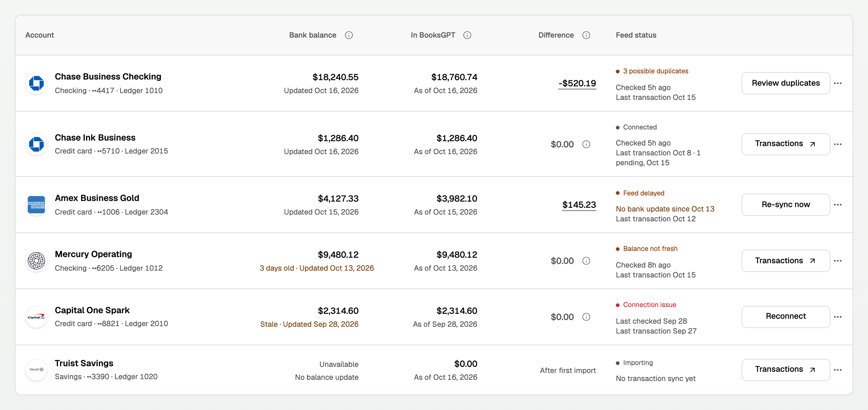Image resolution: width=868 pixels, height=410 pixels.
Task: Open more options for Capital One Spark
Action: 838,317
